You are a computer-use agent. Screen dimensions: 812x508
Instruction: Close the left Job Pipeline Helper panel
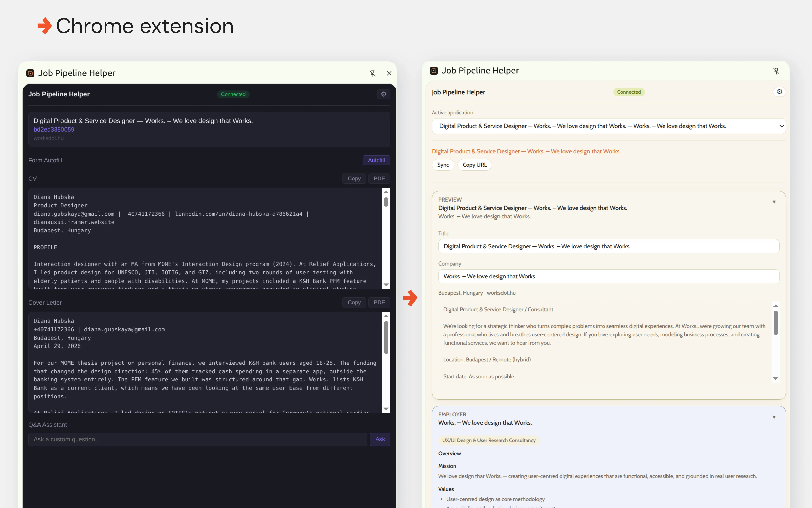point(389,73)
